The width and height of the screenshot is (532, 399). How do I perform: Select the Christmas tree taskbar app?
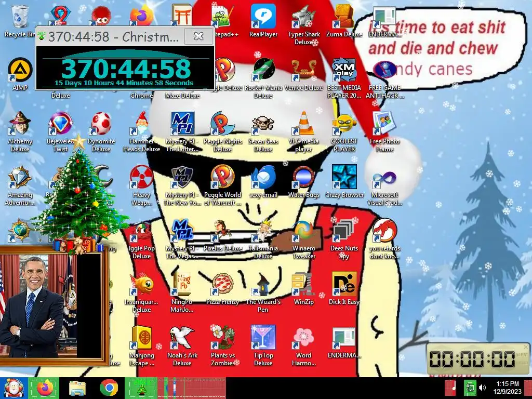pyautogui.click(x=141, y=388)
